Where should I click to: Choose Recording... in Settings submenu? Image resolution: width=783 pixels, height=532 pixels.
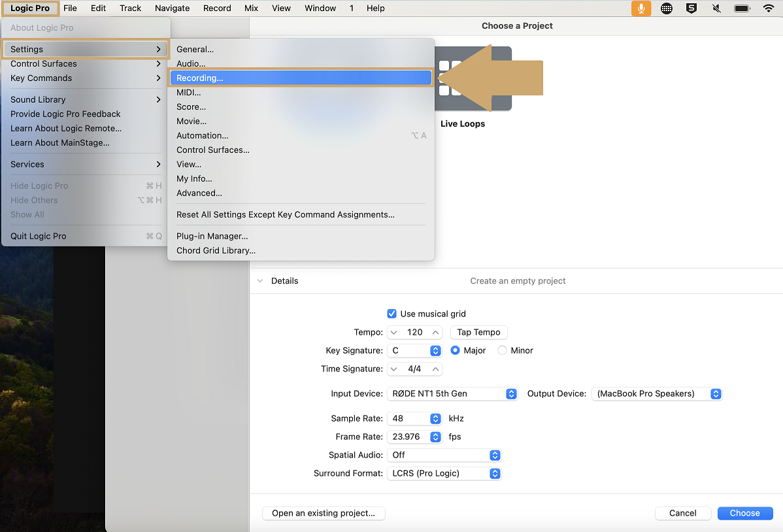[301, 78]
